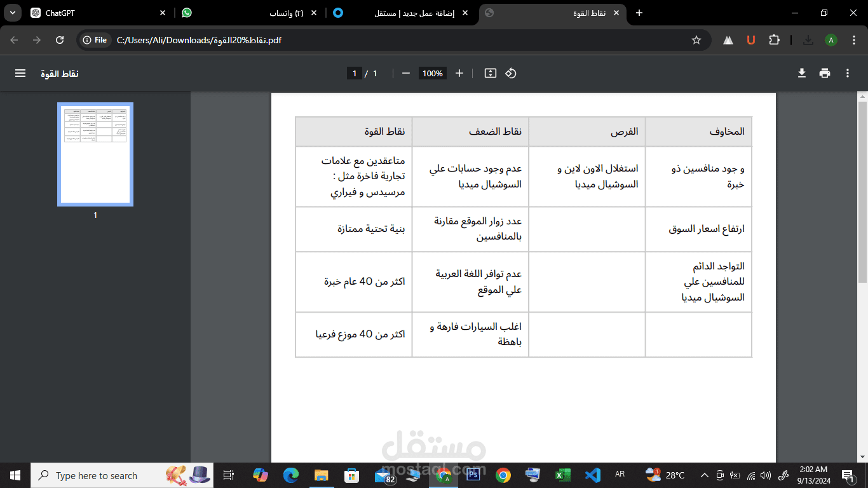Open profile avatar A
This screenshot has width=868, height=488.
(x=831, y=40)
